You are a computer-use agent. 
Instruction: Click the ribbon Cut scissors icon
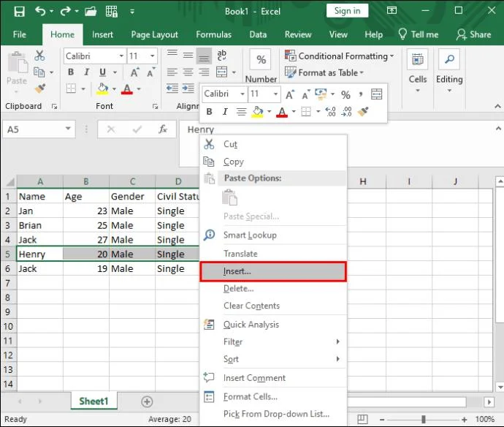tap(39, 56)
